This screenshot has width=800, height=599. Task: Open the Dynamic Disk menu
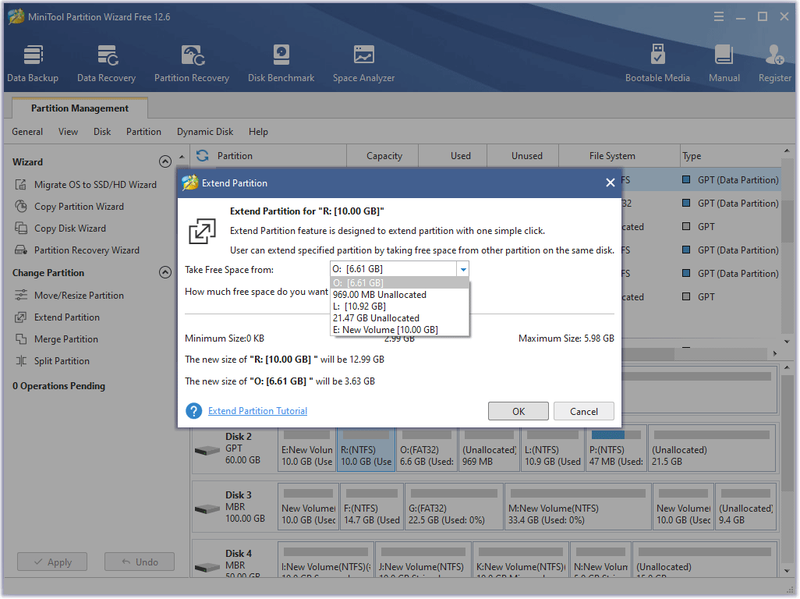[205, 132]
